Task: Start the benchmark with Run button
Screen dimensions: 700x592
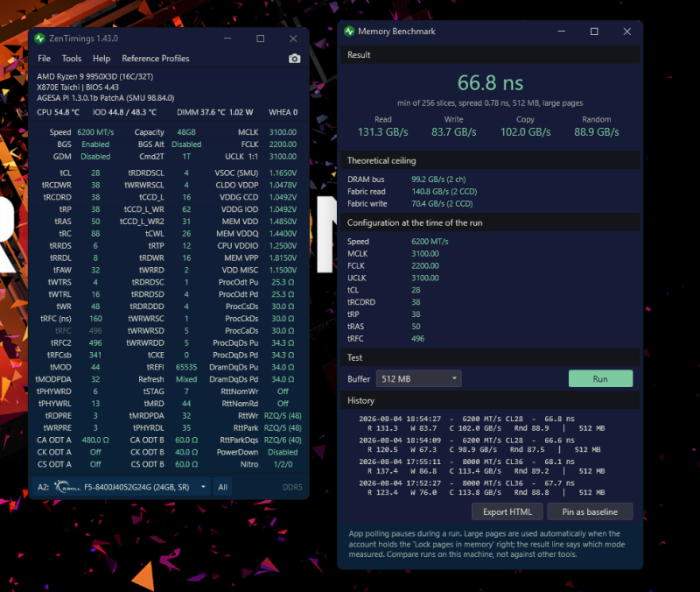Action: [600, 378]
